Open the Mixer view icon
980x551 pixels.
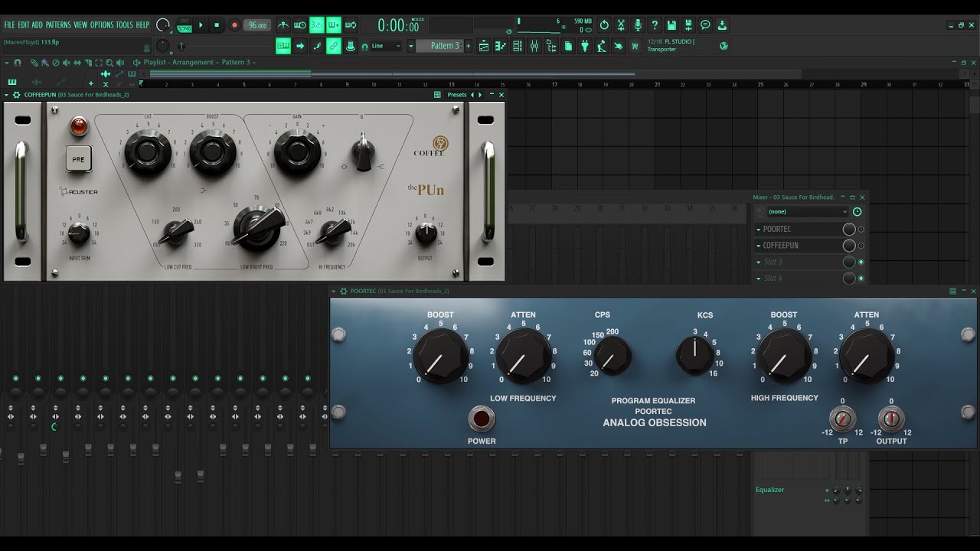point(534,46)
